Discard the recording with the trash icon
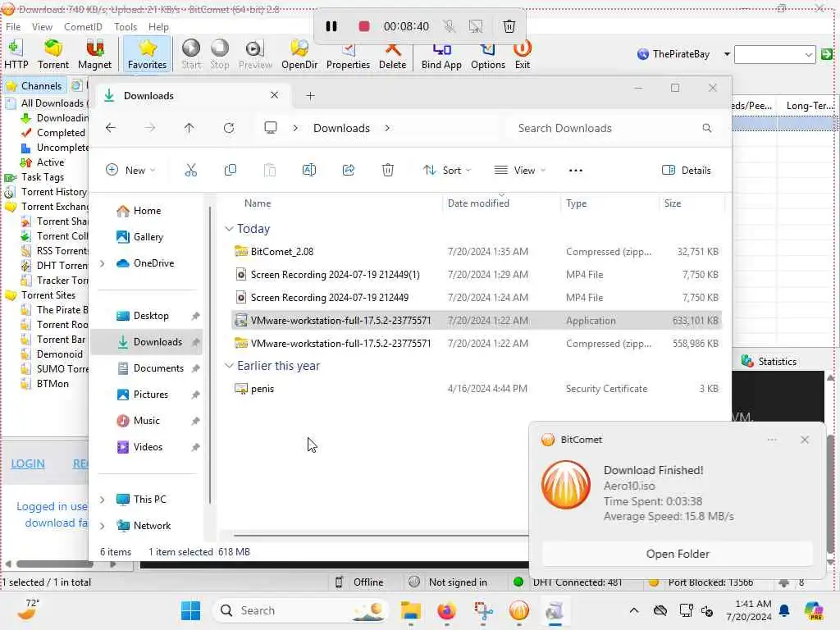The height and width of the screenshot is (630, 840). [x=509, y=26]
